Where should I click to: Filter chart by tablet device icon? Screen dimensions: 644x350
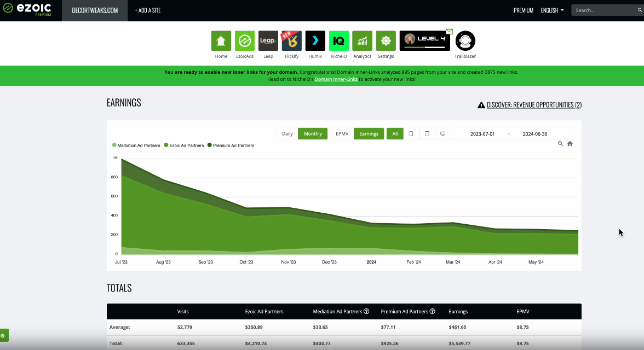click(427, 134)
